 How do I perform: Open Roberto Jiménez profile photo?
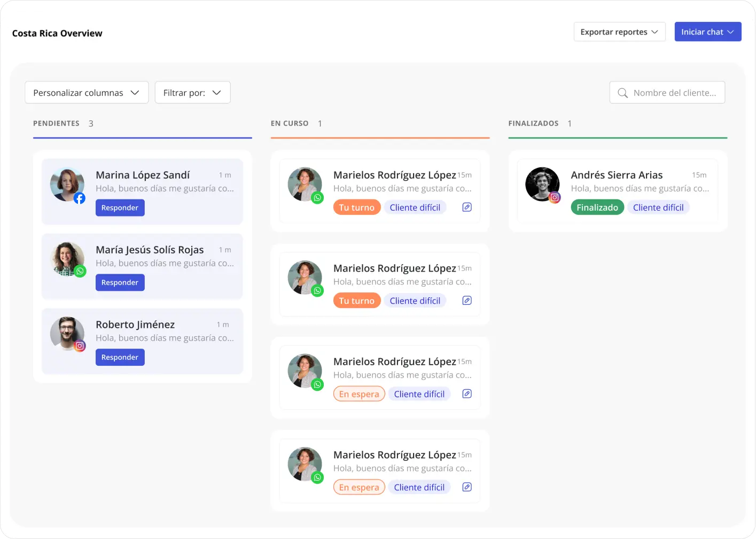click(67, 334)
